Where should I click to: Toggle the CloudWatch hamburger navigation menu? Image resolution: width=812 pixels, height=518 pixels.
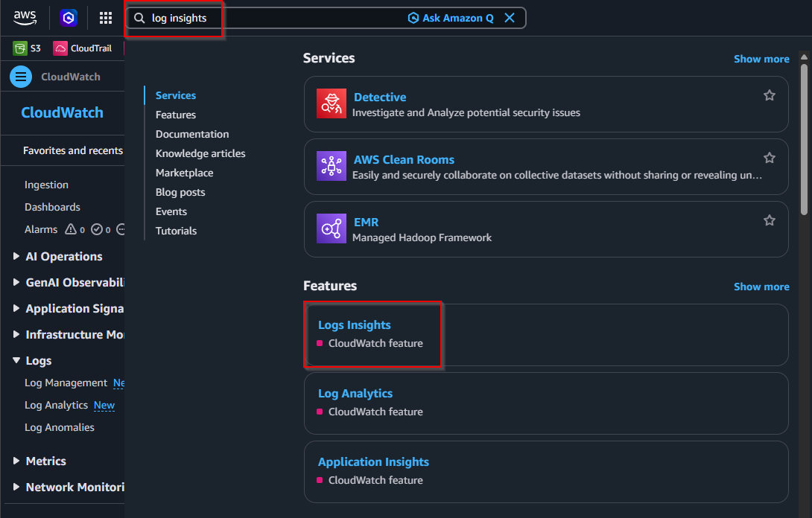21,77
